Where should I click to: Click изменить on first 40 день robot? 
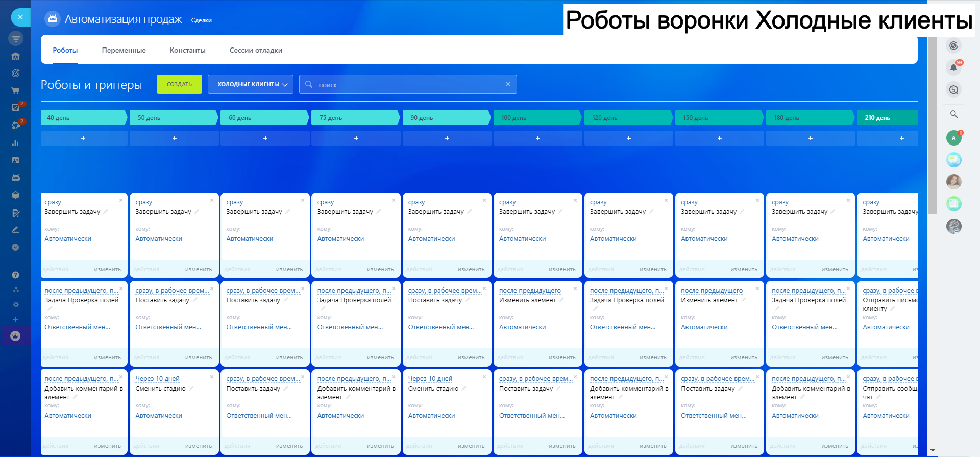coord(107,269)
